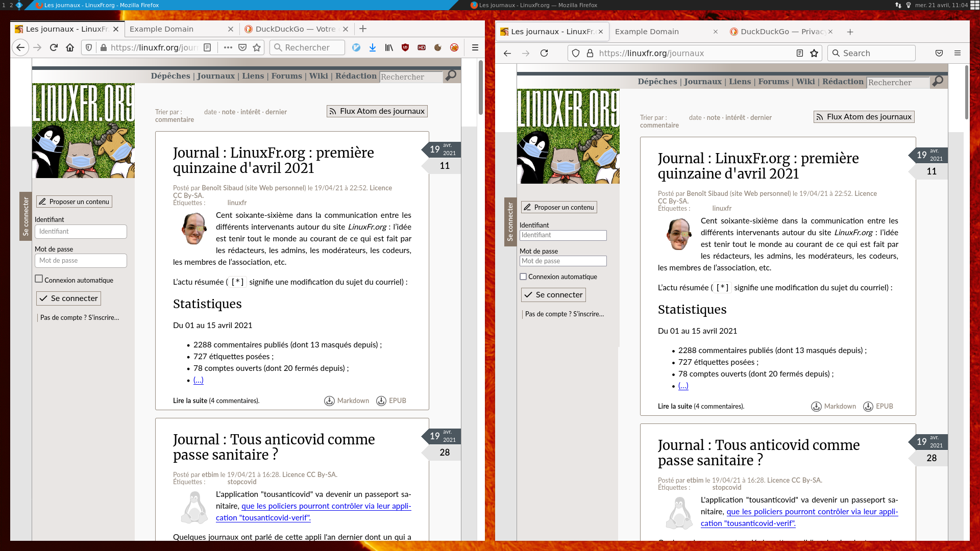Viewport: 980px width, 551px height.
Task: Download EPUB of first journal in right window
Action: pos(878,407)
